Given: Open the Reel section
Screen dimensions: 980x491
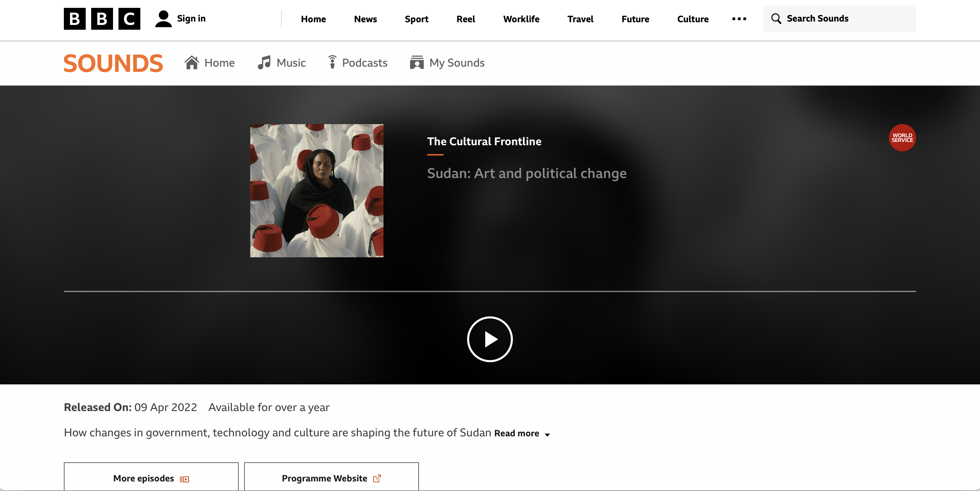Looking at the screenshot, I should (466, 19).
